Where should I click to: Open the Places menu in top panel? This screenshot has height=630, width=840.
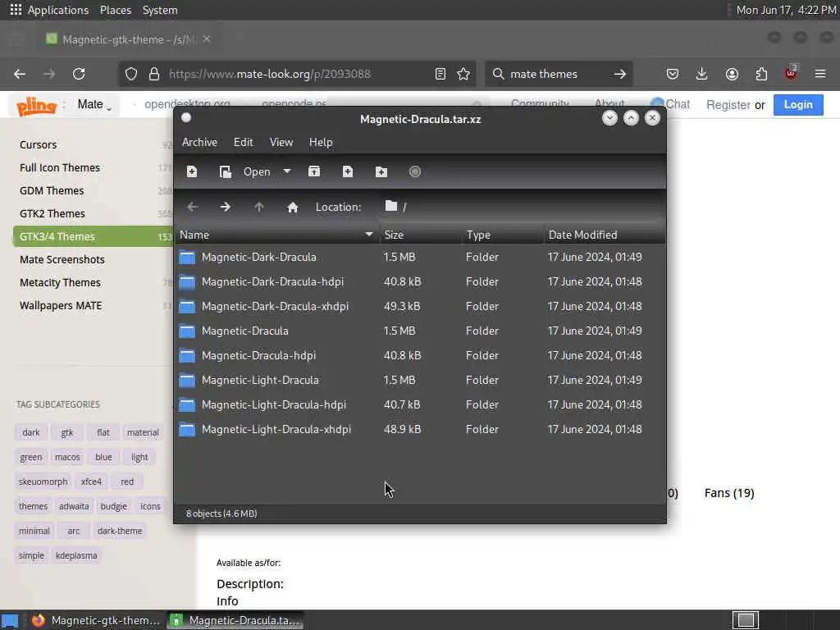click(x=116, y=10)
